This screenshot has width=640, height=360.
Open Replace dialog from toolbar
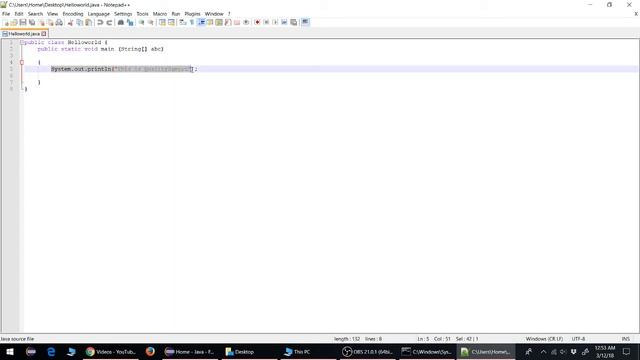point(130,22)
